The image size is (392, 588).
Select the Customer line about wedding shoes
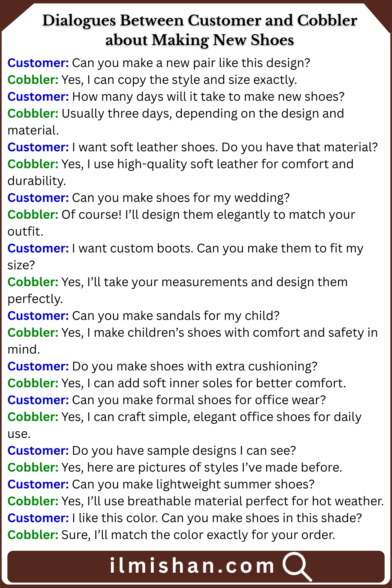181,198
